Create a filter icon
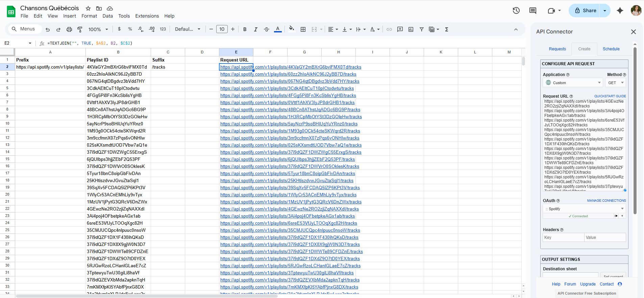Screen dimensions: 644x298 click(x=422, y=29)
